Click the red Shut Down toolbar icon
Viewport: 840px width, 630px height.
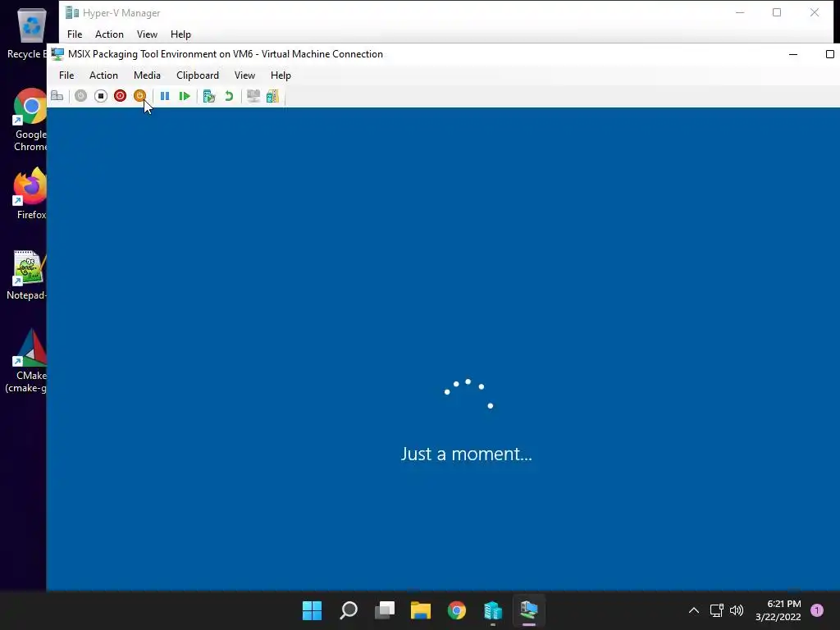(x=120, y=96)
